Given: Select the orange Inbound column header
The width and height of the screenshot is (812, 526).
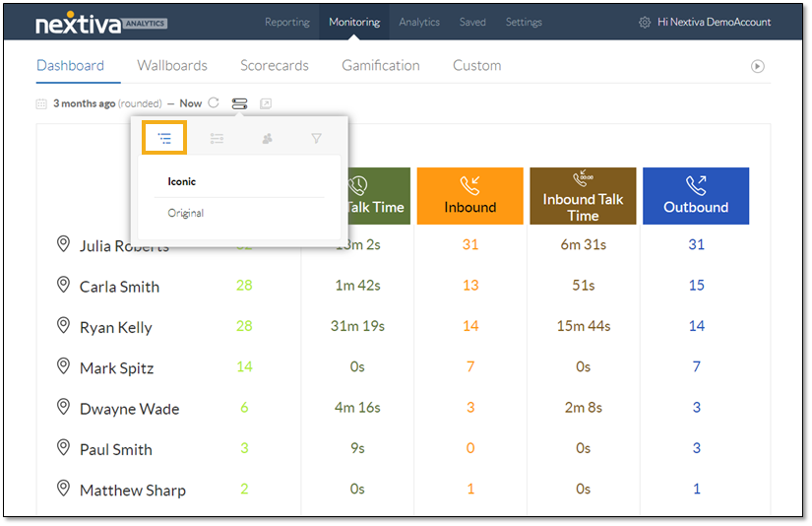Looking at the screenshot, I should (470, 196).
